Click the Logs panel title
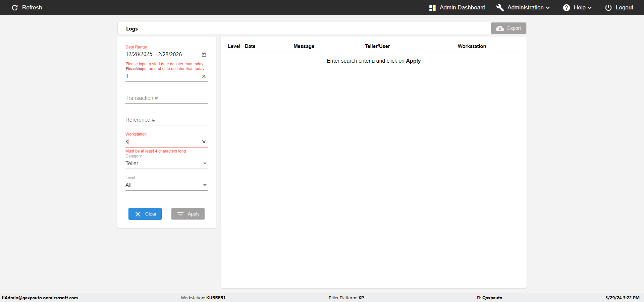644x302 pixels. (x=132, y=29)
